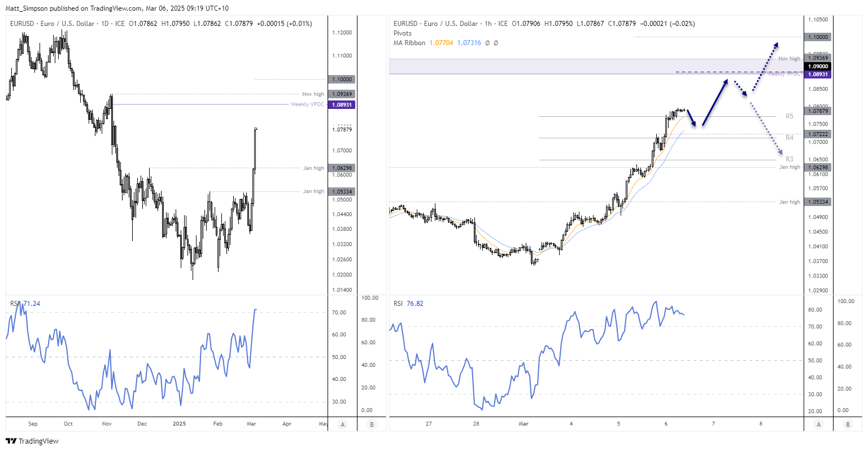Image resolution: width=868 pixels, height=451 pixels.
Task: Click the TradingView logo
Action: coord(27,442)
